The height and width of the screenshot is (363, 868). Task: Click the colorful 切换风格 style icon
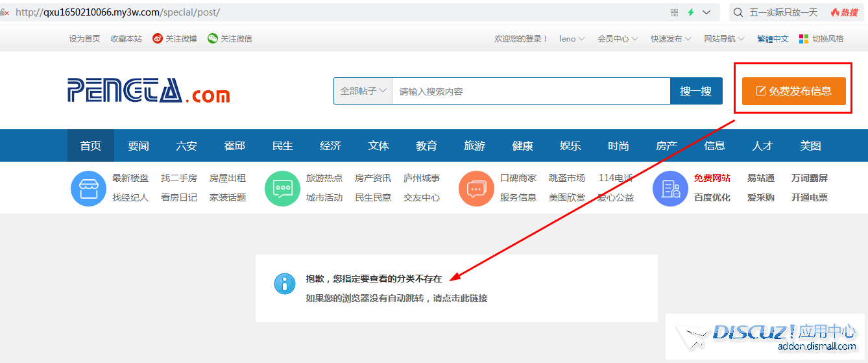pyautogui.click(x=804, y=39)
